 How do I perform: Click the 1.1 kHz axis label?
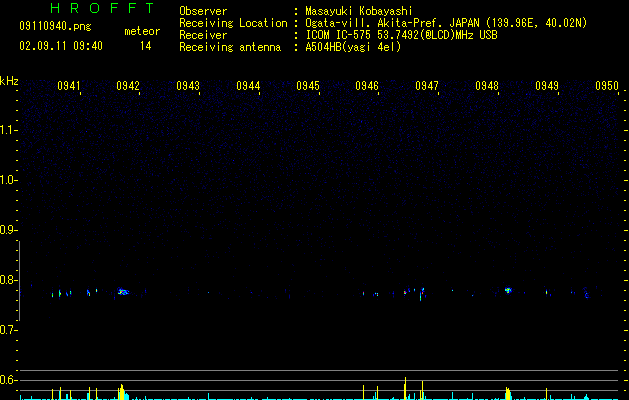pos(7,130)
